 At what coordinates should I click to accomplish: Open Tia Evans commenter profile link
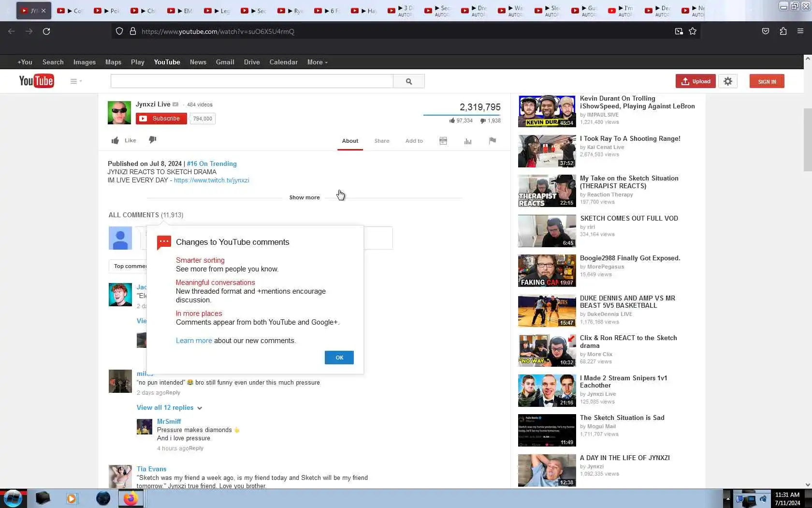[151, 469]
